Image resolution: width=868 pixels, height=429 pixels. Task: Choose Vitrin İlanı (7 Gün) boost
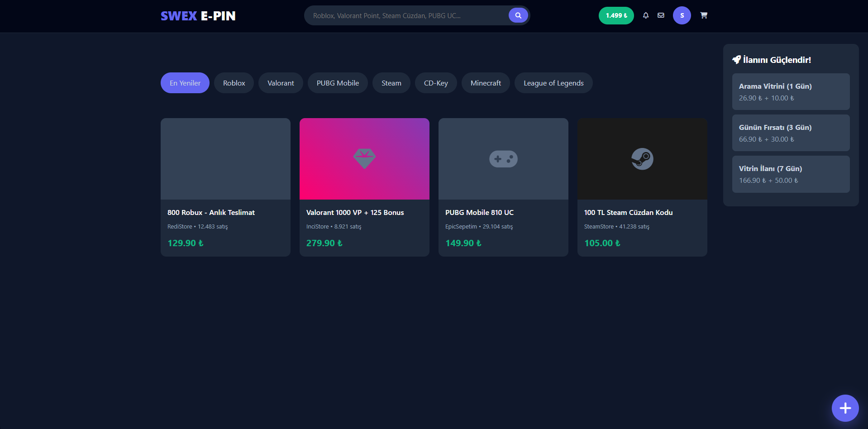coord(791,174)
